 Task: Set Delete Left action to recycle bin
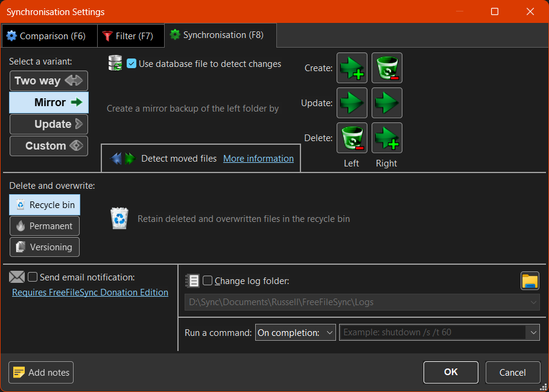click(352, 138)
